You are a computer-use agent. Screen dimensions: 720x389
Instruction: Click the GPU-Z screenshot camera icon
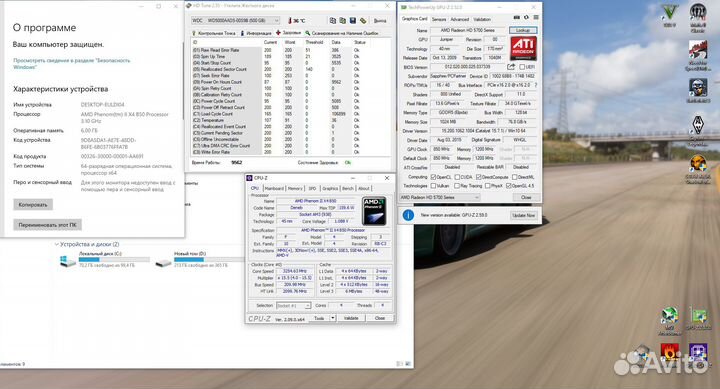[517, 17]
